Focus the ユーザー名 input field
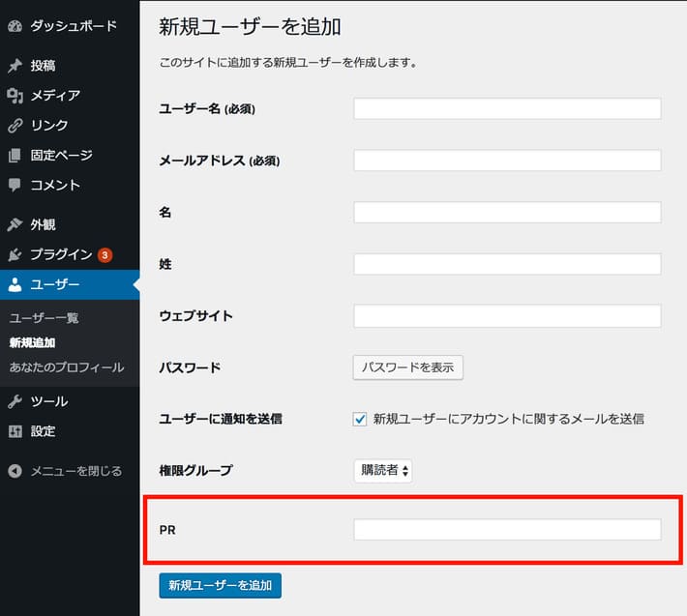The width and height of the screenshot is (687, 616). 507,108
